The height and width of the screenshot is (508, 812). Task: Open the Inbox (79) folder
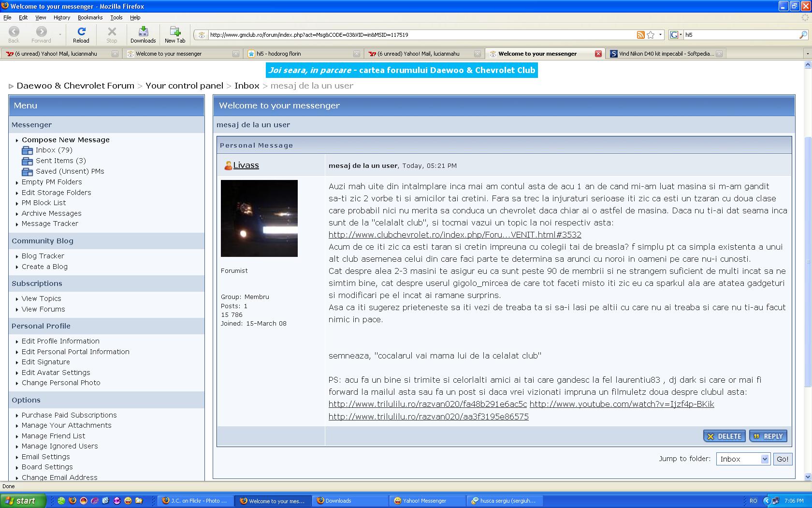click(x=54, y=150)
